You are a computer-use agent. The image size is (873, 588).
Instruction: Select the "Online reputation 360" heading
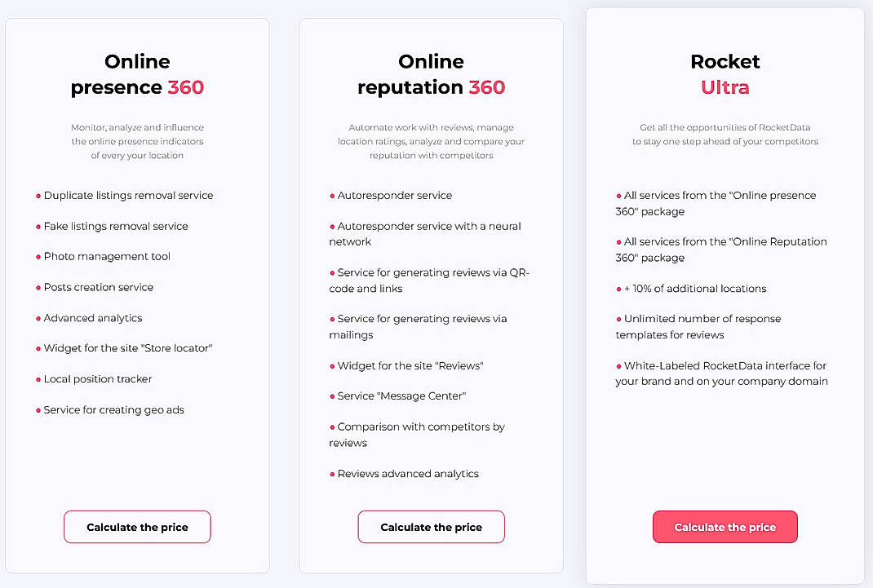click(431, 74)
